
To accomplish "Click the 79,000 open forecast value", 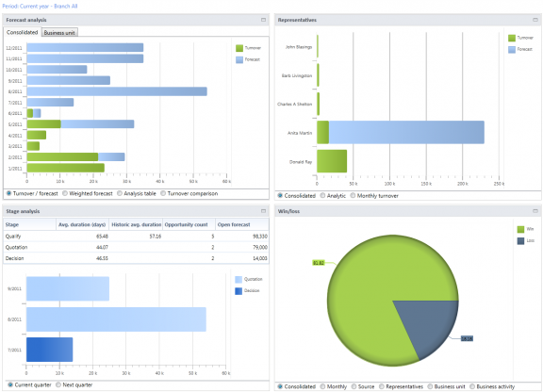I will [260, 247].
